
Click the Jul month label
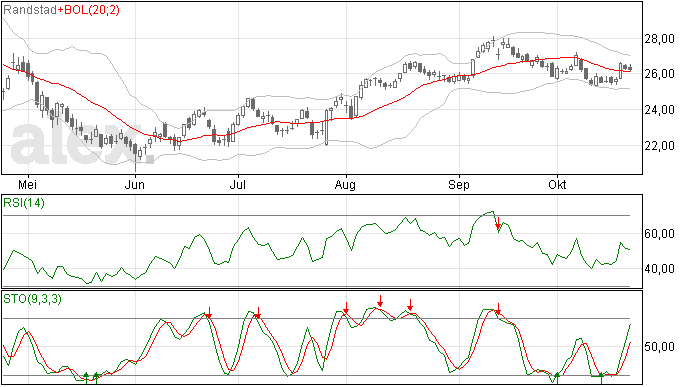[x=237, y=184]
